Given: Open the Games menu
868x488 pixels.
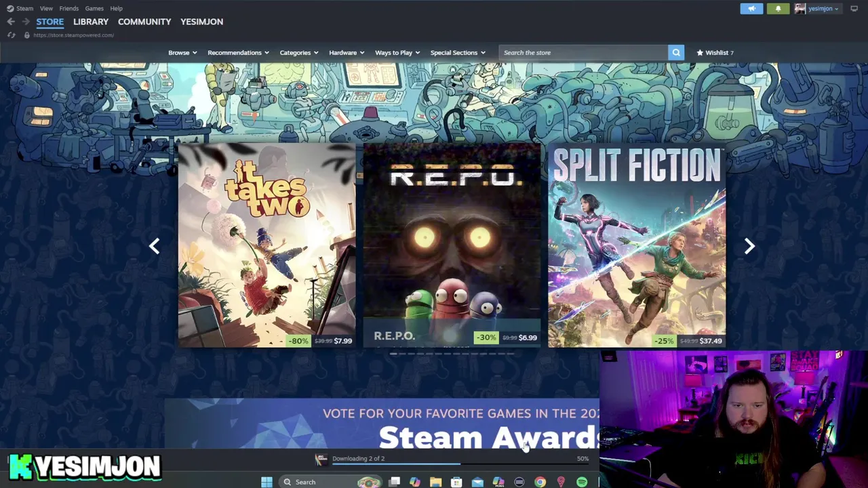Looking at the screenshot, I should pyautogui.click(x=94, y=9).
